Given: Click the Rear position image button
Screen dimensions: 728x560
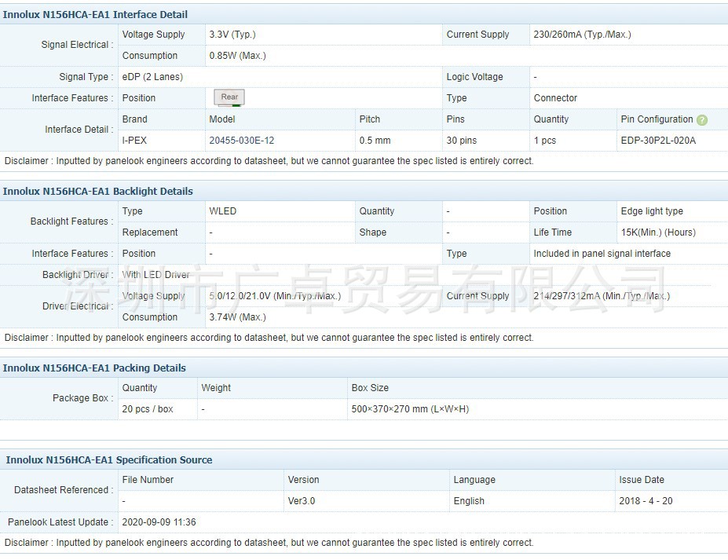Looking at the screenshot, I should pos(229,97).
